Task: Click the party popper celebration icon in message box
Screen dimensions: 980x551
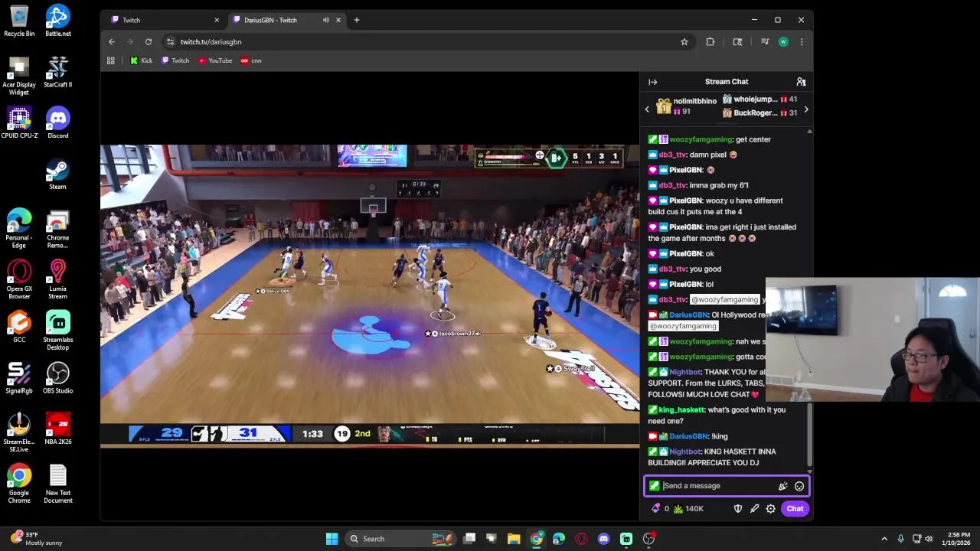Action: 782,486
